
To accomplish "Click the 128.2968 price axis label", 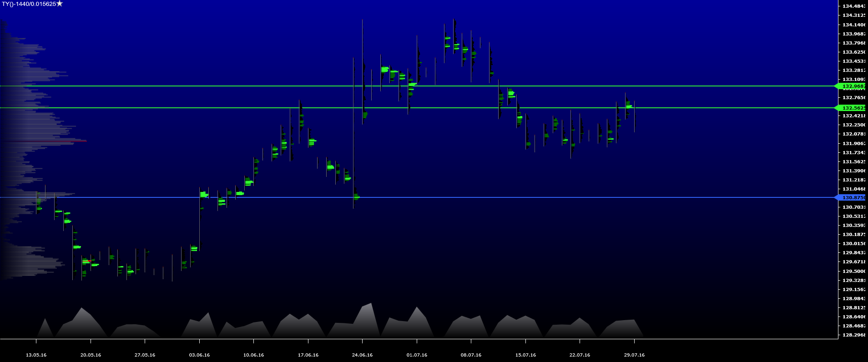I will [x=853, y=335].
